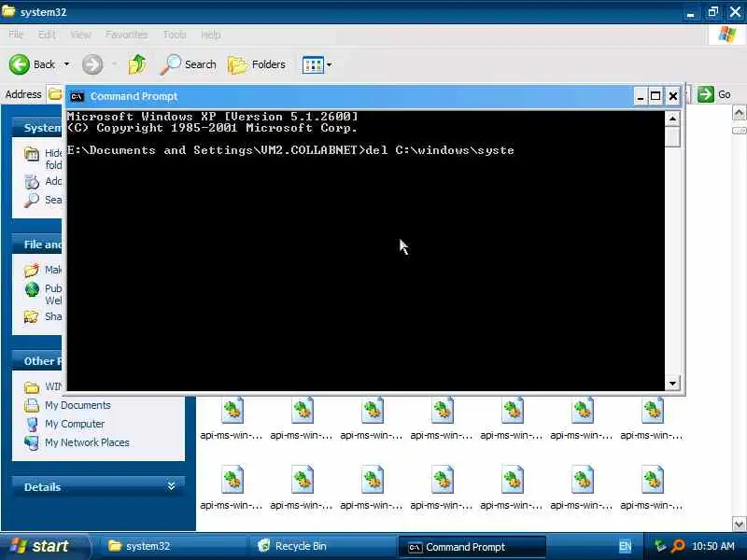The width and height of the screenshot is (747, 560).
Task: Expand the Details panel chevron
Action: click(172, 486)
